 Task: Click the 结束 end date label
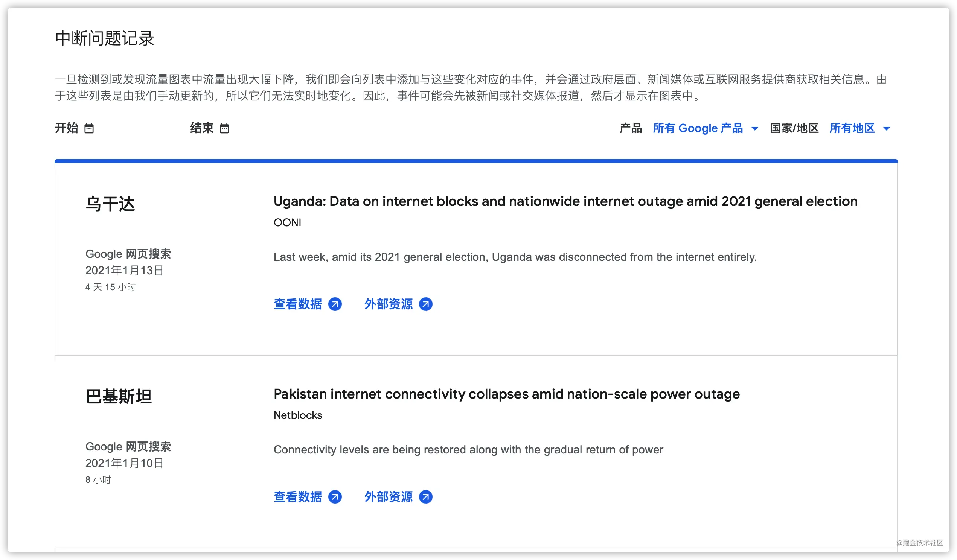(202, 128)
